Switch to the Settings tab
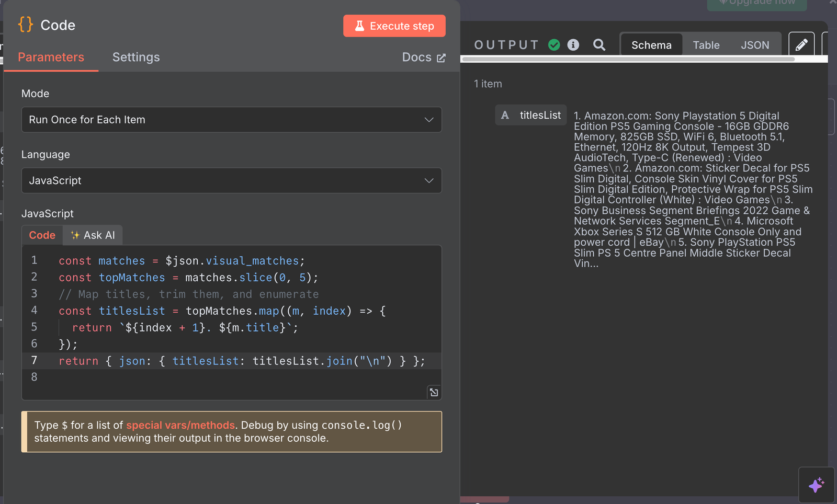 click(136, 57)
